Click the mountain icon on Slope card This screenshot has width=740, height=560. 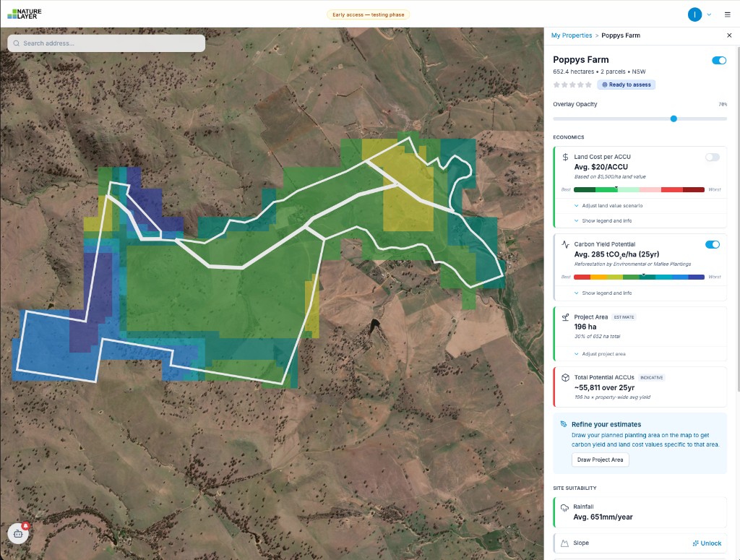coord(564,543)
